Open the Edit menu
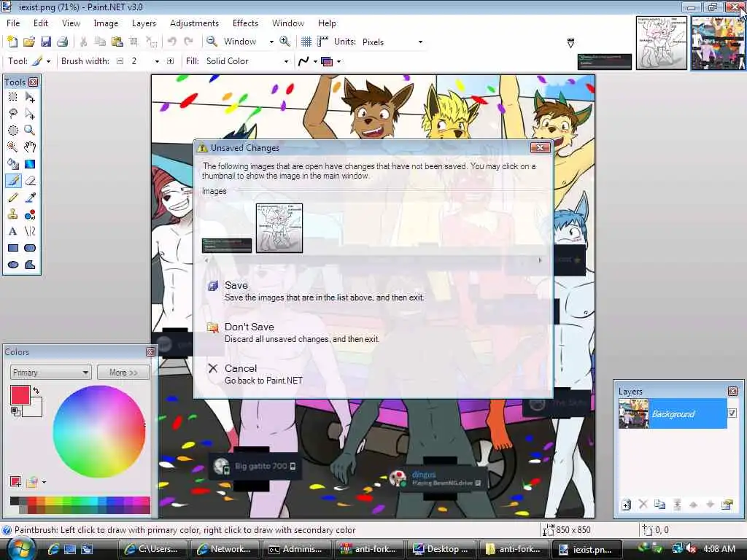The height and width of the screenshot is (560, 747). 41,23
